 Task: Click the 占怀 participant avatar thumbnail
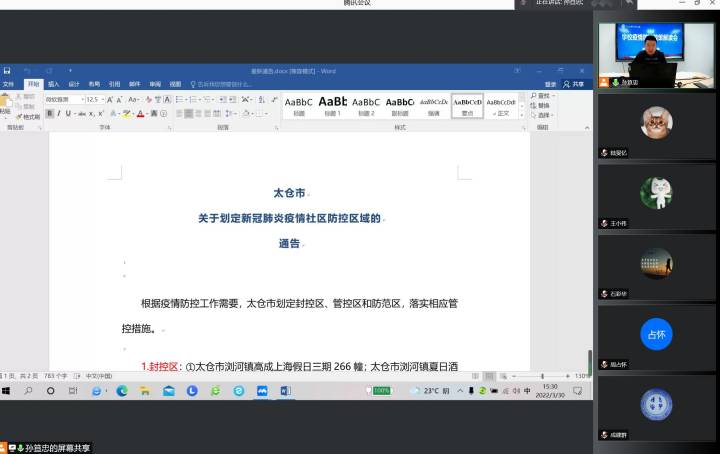click(x=656, y=334)
